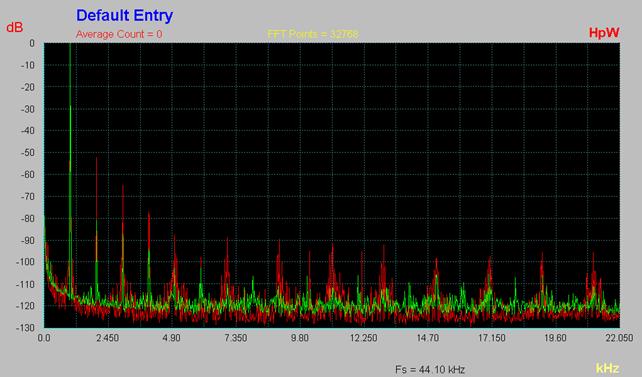Click the Default Entry title
The image size is (642, 377).
124,16
